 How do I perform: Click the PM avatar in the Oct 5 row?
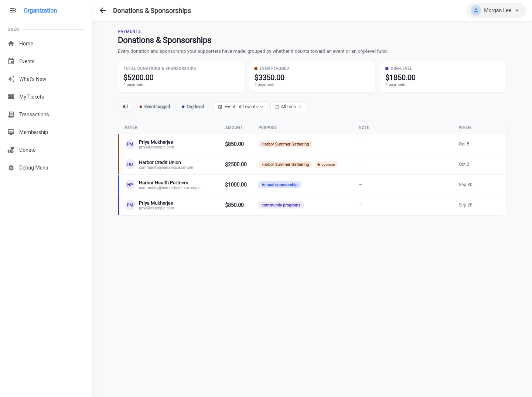point(130,144)
